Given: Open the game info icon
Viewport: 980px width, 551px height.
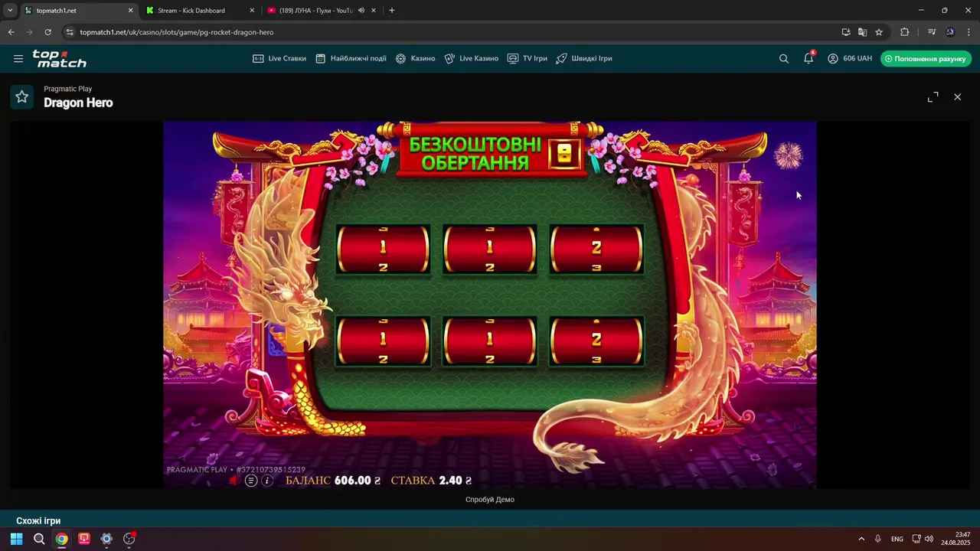Looking at the screenshot, I should (267, 481).
